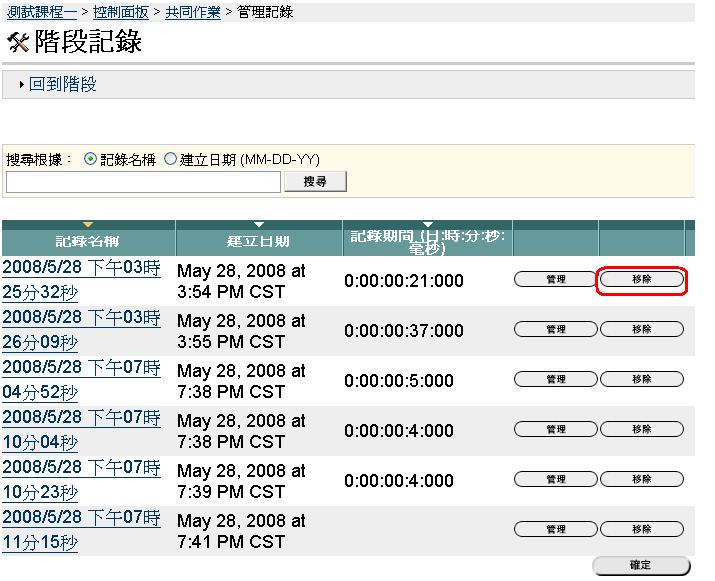
Task: Click 移除 for the 下午03時25分32秒 record
Action: (642, 280)
